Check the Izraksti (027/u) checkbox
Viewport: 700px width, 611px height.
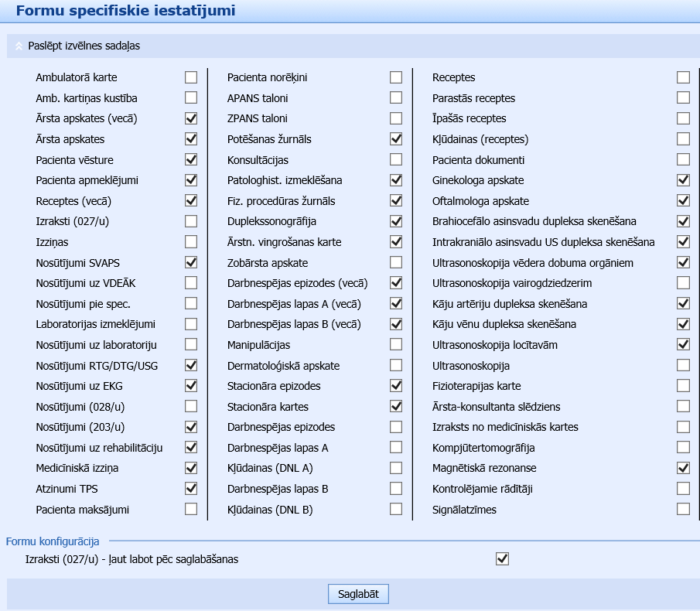tap(191, 221)
